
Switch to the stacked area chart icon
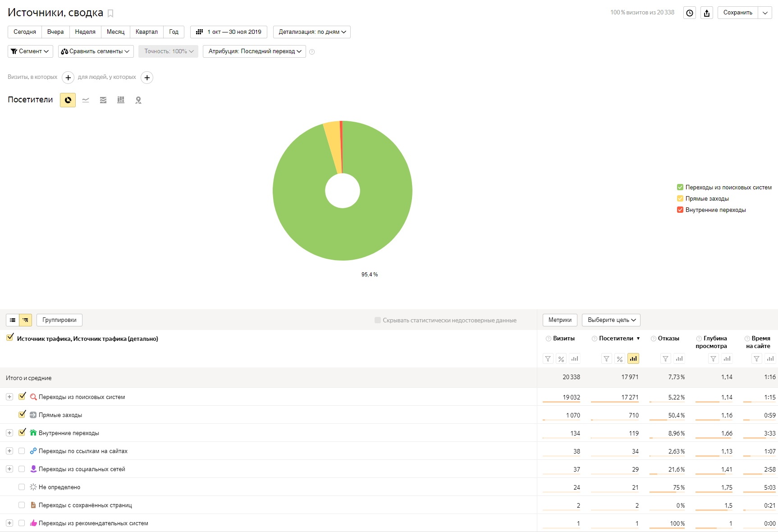click(103, 100)
